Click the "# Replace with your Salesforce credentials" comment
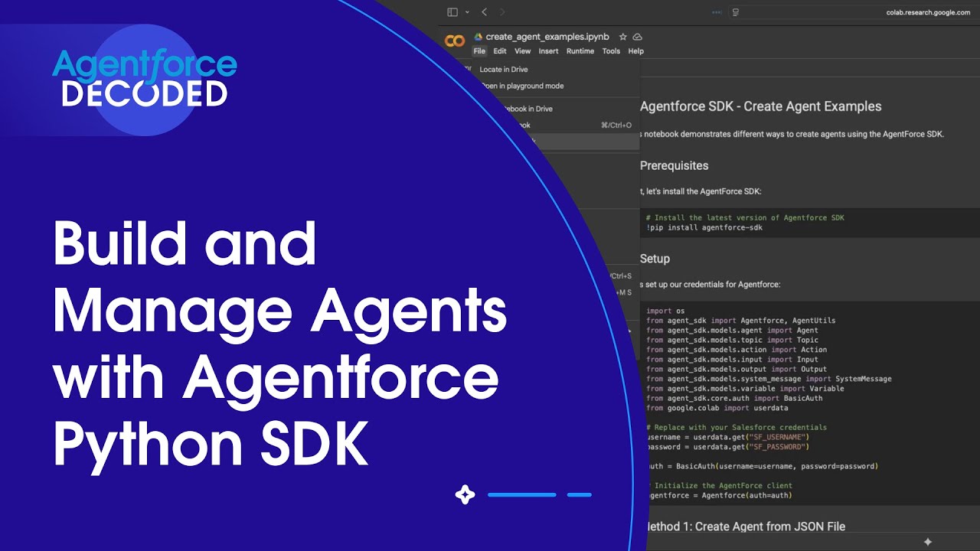The image size is (980, 551). 737,427
